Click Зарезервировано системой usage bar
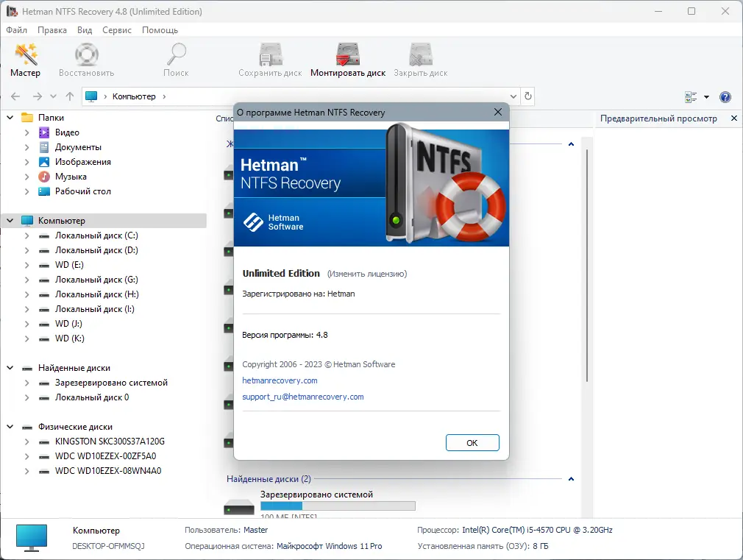Screen dimensions: 743x560 coord(338,506)
